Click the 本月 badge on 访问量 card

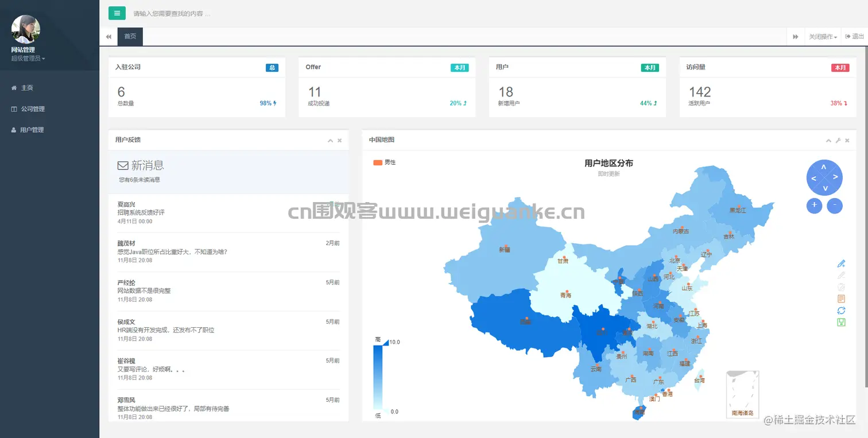[840, 68]
